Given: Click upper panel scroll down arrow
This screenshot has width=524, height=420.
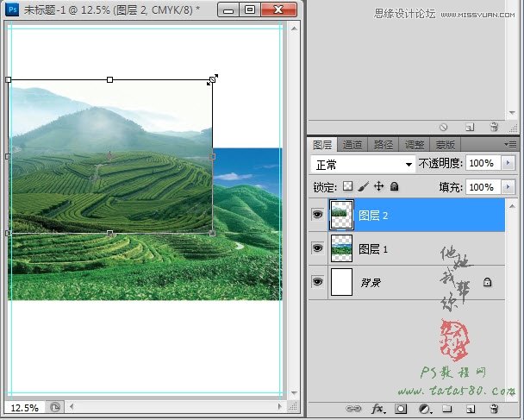Looking at the screenshot, I should (512, 113).
